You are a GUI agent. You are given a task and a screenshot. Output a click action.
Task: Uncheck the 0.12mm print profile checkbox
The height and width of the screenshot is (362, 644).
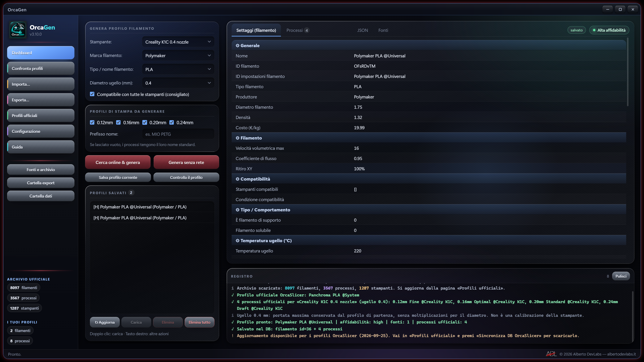click(x=92, y=122)
